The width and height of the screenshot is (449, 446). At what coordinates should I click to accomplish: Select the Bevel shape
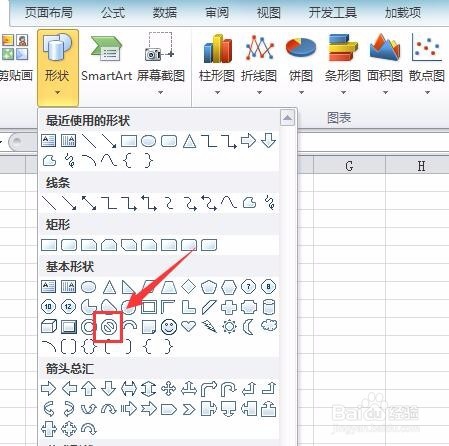tap(69, 327)
